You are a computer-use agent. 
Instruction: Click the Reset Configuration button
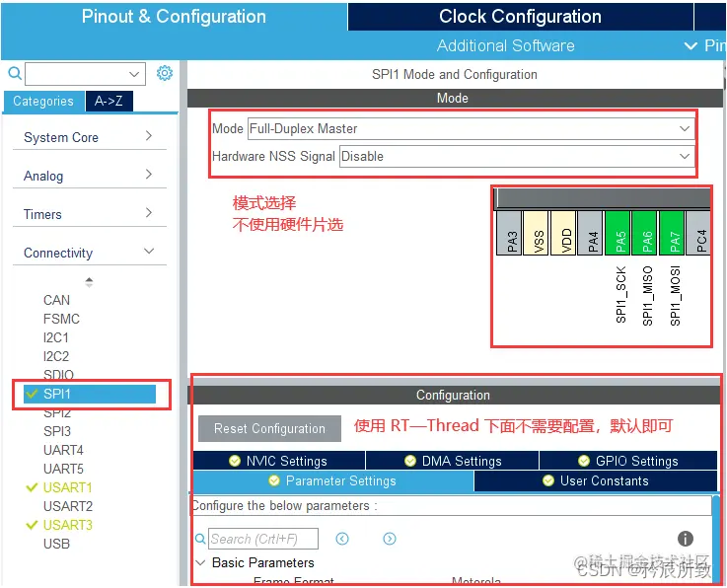pyautogui.click(x=269, y=428)
